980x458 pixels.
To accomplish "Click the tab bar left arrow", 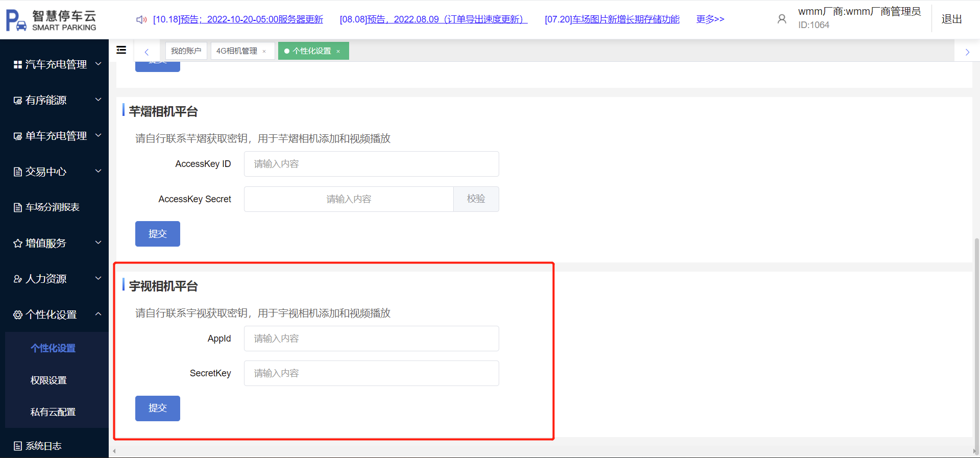I will 146,52.
